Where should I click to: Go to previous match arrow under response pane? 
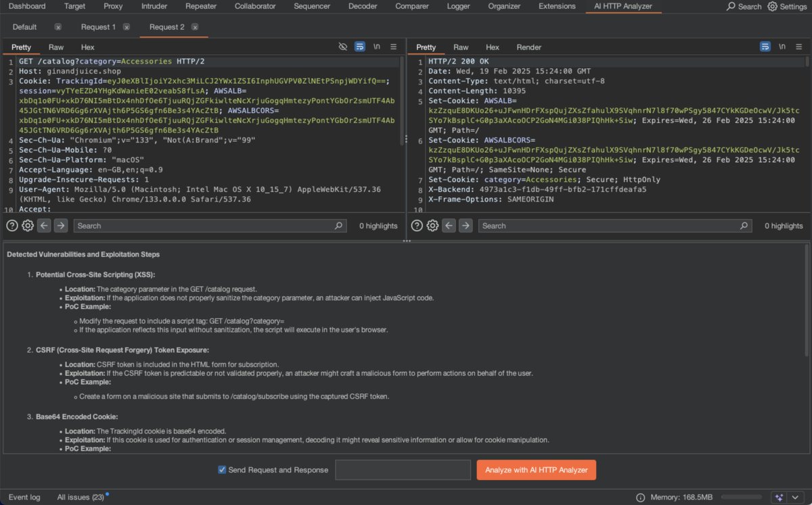click(x=450, y=226)
